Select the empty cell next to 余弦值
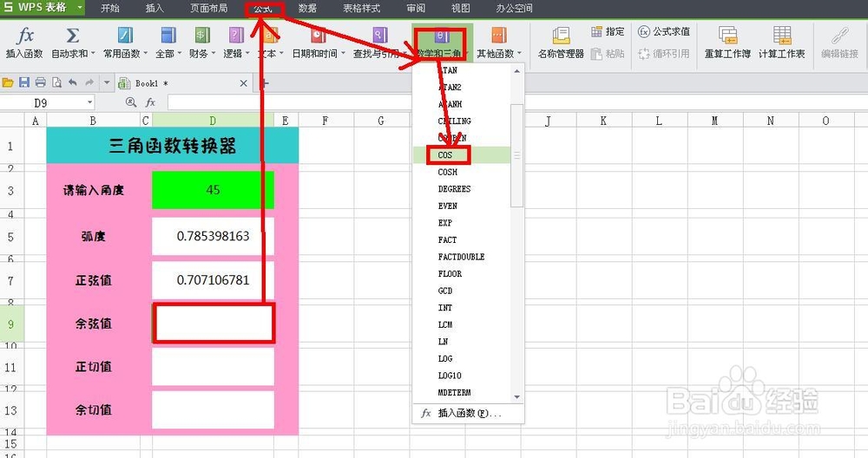 [x=214, y=324]
